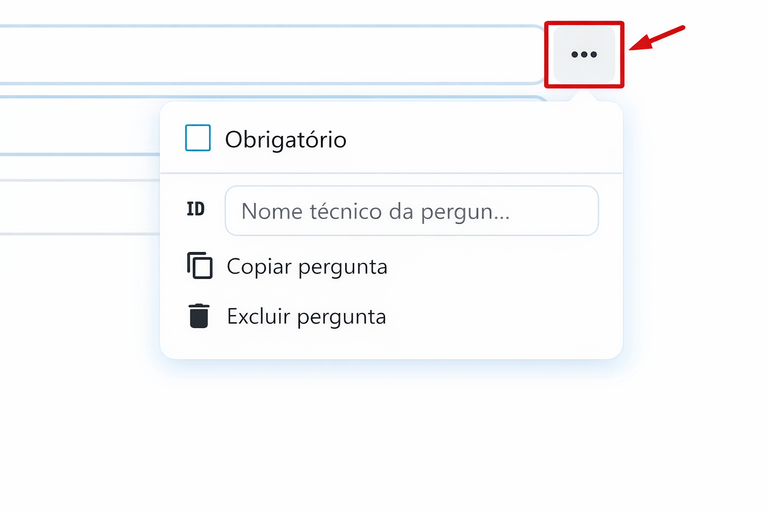768x512 pixels.
Task: Click the copy icon for Copiar pergunta
Action: [200, 267]
